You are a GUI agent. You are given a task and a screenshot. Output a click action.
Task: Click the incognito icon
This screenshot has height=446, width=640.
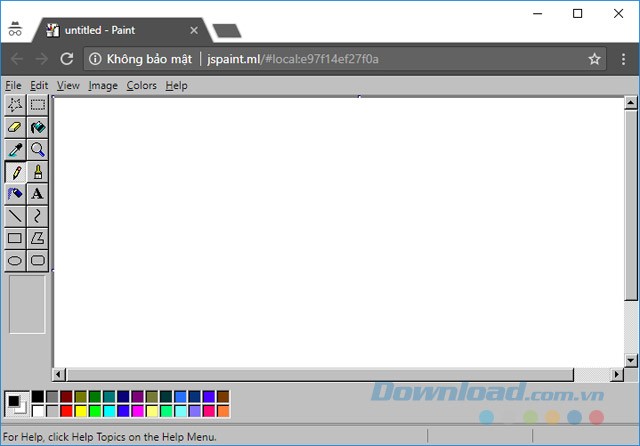(x=15, y=29)
